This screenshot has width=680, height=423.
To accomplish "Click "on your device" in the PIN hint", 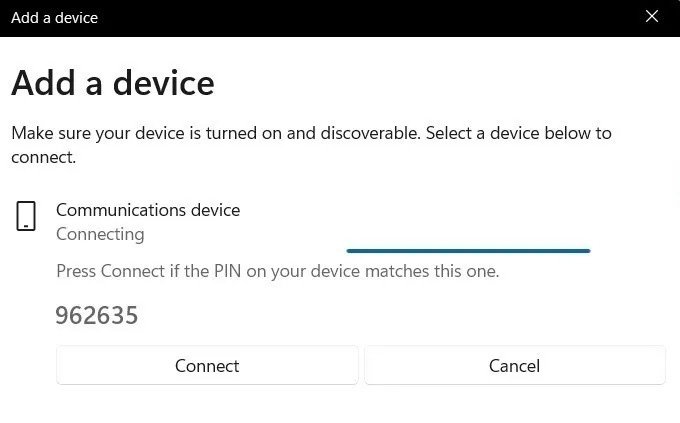I will pyautogui.click(x=303, y=271).
